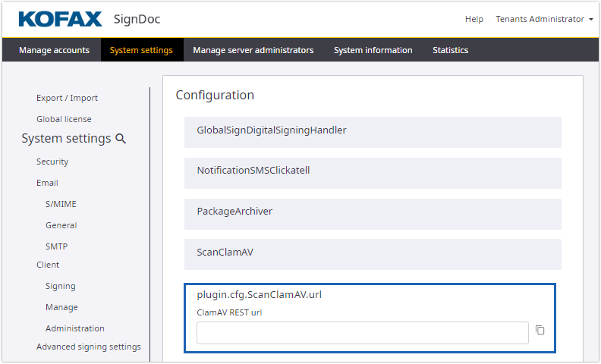
Task: Collapse the ScanClamAV section
Action: 372,253
